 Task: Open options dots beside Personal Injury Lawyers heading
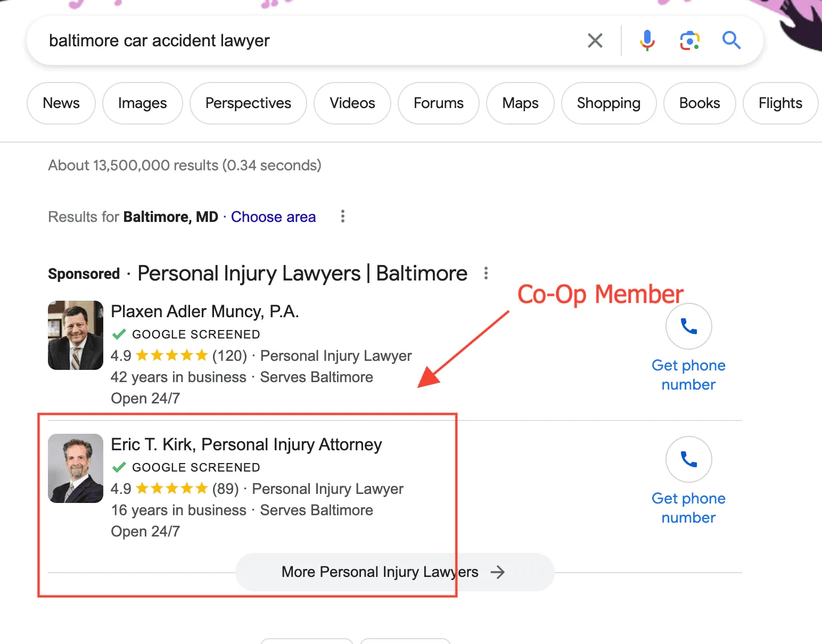486,274
